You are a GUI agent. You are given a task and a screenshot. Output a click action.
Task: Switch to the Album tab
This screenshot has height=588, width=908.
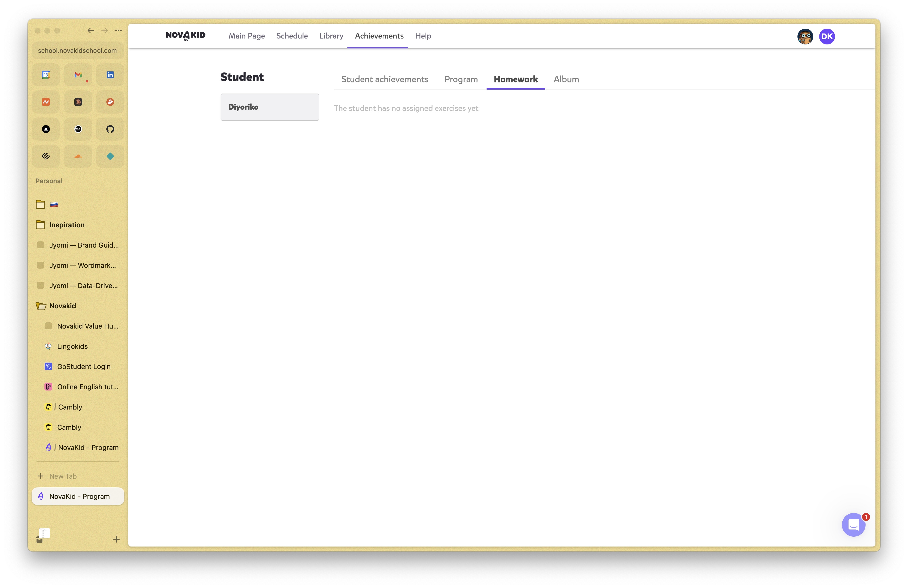point(566,79)
